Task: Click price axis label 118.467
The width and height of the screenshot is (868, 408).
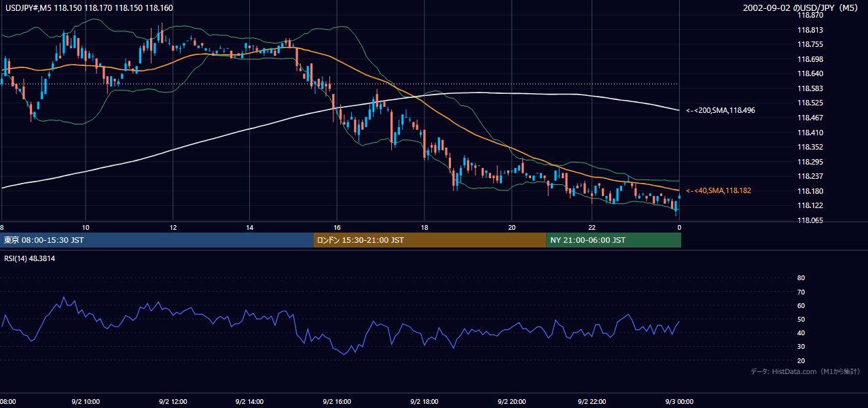Action: (810, 118)
